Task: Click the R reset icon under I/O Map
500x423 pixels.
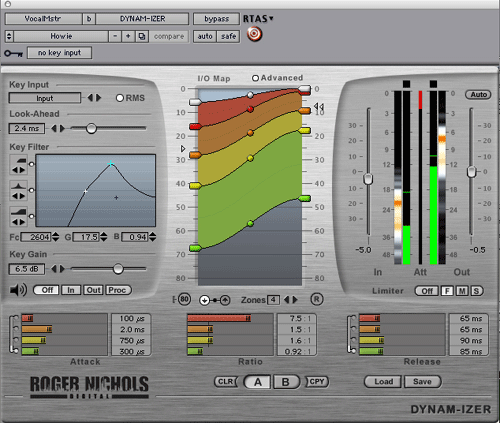Action: point(317,299)
